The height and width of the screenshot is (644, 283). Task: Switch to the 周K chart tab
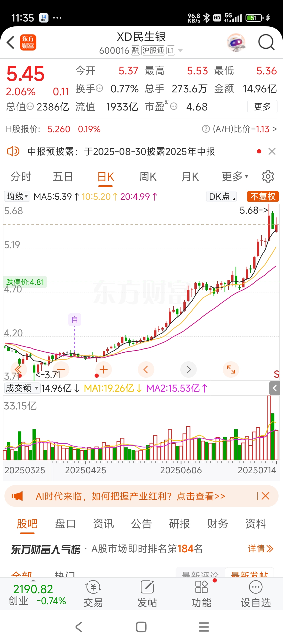pos(148,177)
